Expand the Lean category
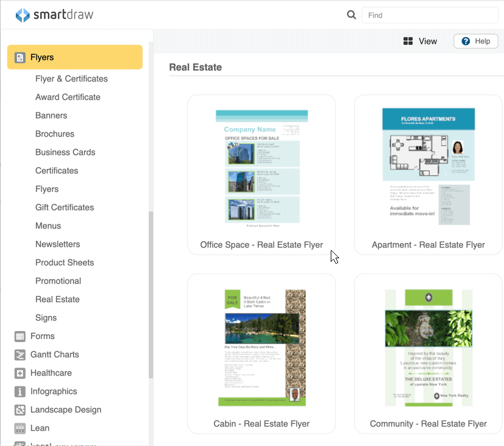 point(40,428)
